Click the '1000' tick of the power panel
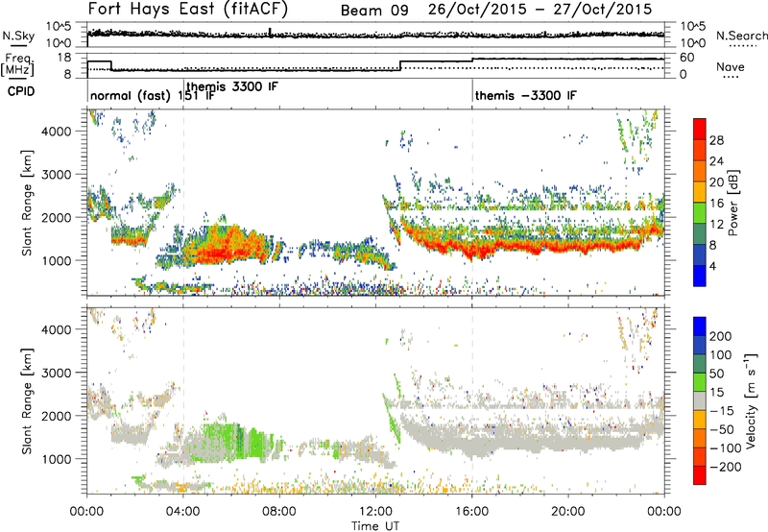Viewport: 768px width, 532px height. pyautogui.click(x=57, y=260)
